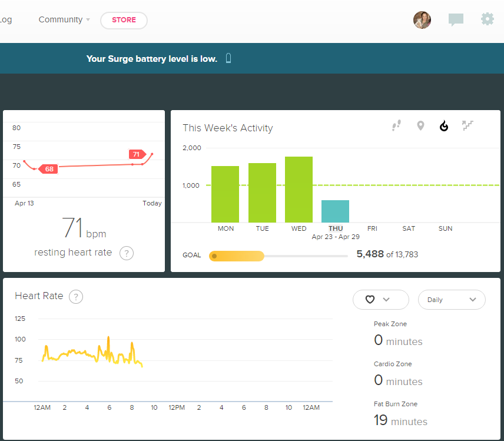
Task: Click the 71 bpm marker on chart
Action: pos(136,154)
